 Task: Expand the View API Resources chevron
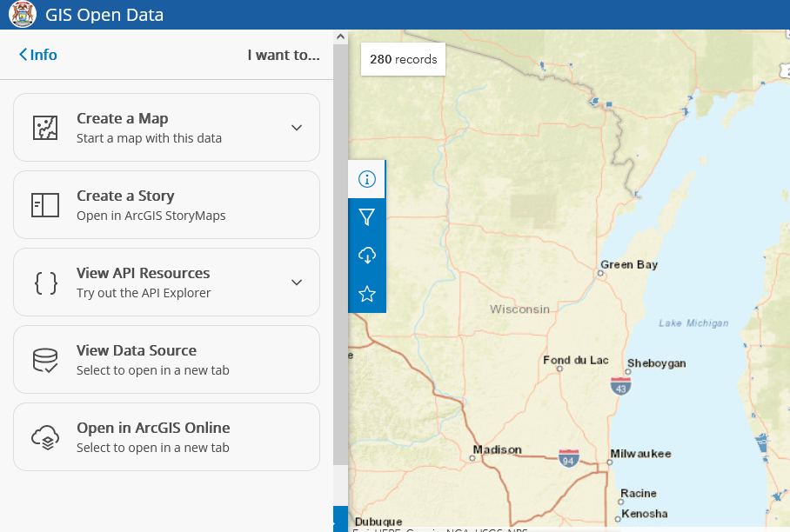tap(297, 283)
